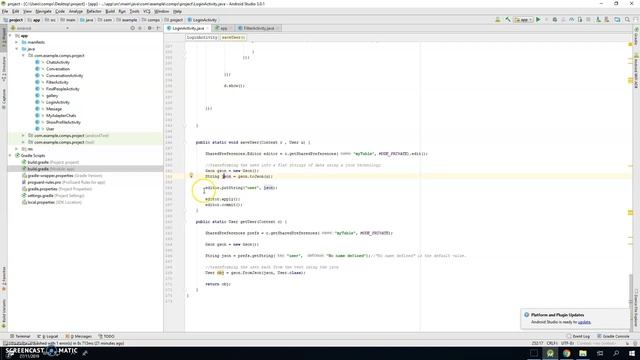Click the update link in notification
Image resolution: width=640 pixels, height=360 pixels.
click(584, 322)
